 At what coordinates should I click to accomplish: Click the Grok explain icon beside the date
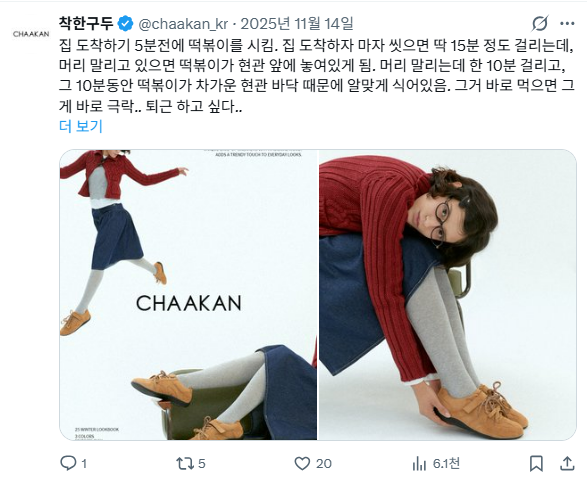540,24
